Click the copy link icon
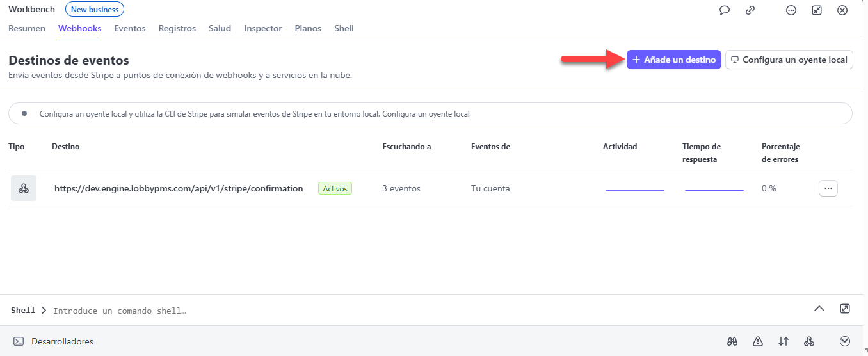 point(750,10)
